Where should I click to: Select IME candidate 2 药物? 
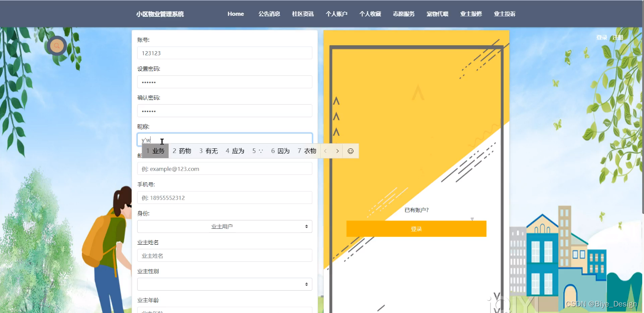click(x=182, y=151)
